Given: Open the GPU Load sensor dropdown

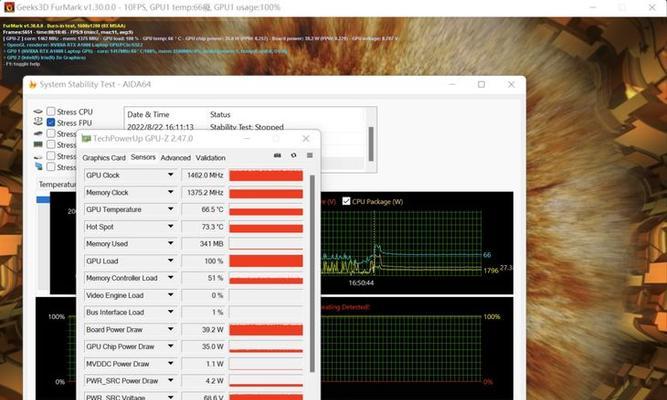Looking at the screenshot, I should (171, 260).
